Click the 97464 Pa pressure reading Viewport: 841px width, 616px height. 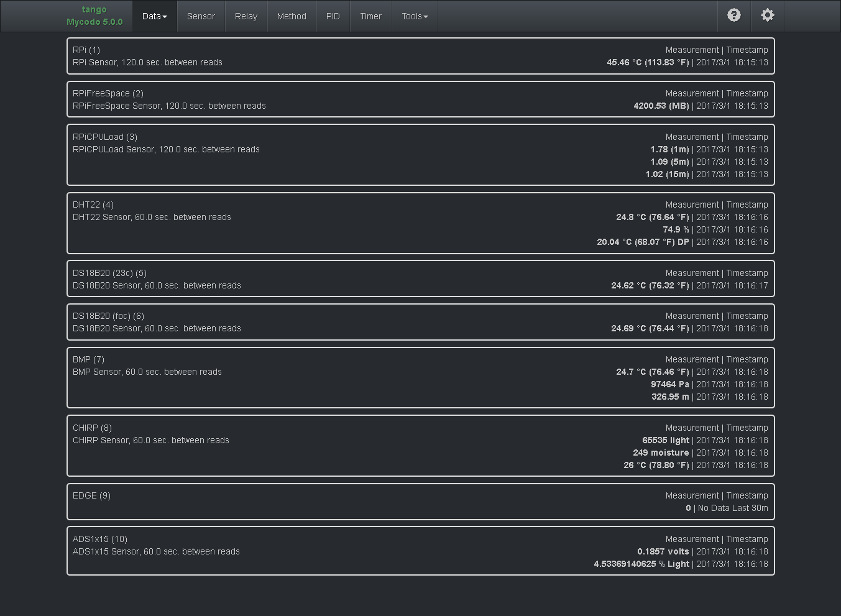coord(670,384)
